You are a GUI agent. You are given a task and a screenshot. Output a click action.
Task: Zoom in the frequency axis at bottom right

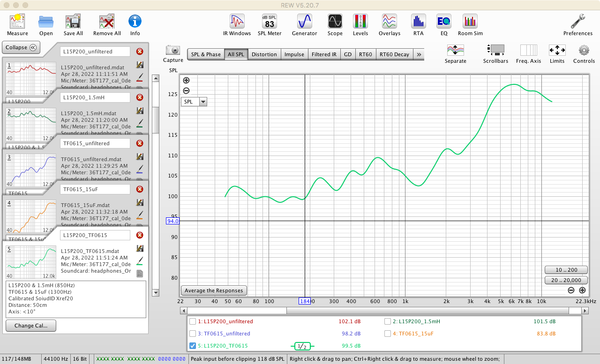coord(582,290)
